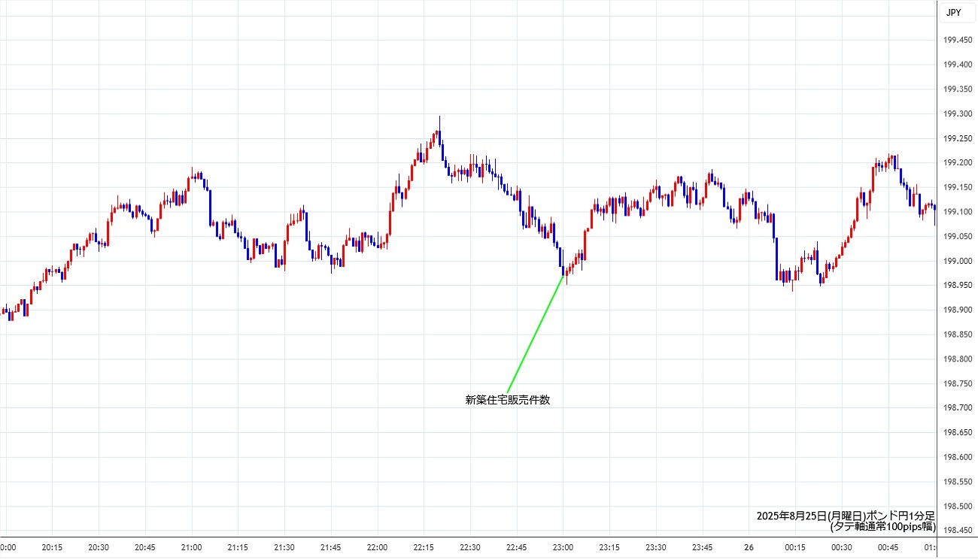
Task: Click the 2025年8月25日 ポンド円1分足 chart title
Action: [x=846, y=516]
